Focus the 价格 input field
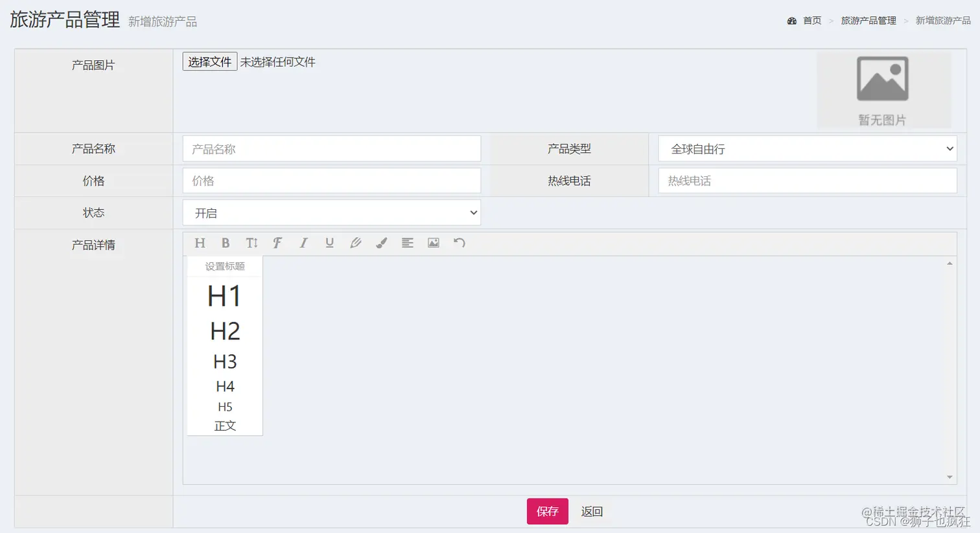The image size is (980, 533). [331, 181]
